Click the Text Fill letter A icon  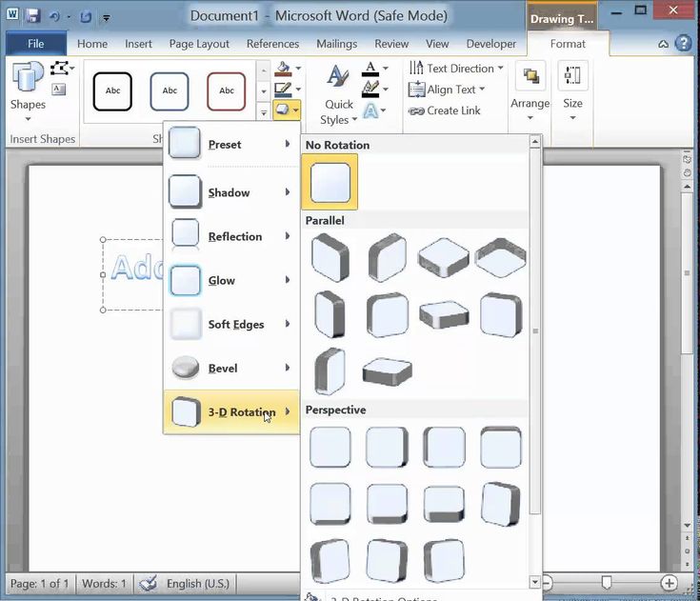pyautogui.click(x=370, y=69)
